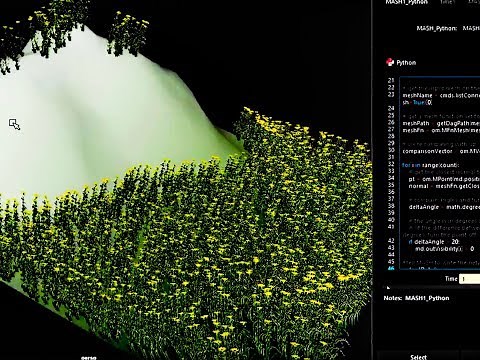Click code line 42 'if deltaAngle > 20'
The width and height of the screenshot is (480, 360).
[434, 242]
